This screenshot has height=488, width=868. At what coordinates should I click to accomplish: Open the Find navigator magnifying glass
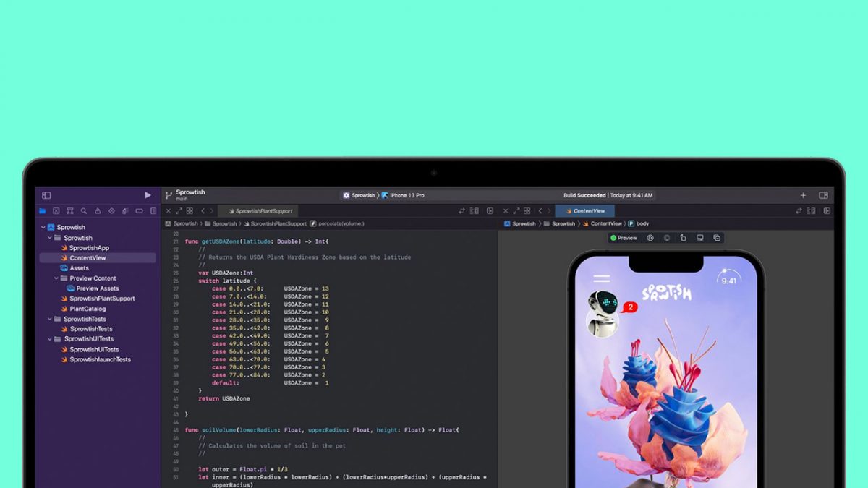84,210
